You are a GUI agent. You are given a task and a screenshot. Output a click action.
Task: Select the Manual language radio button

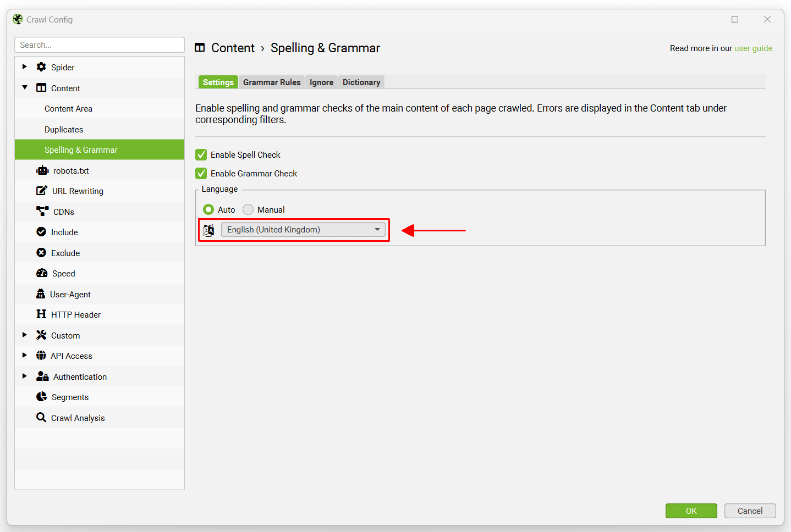pyautogui.click(x=248, y=209)
